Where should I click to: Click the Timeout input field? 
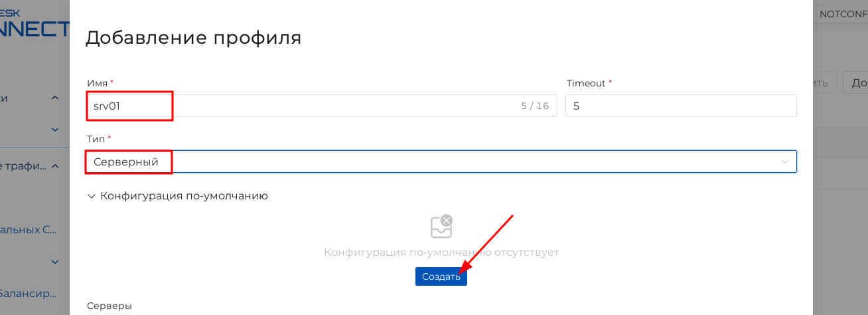680,106
